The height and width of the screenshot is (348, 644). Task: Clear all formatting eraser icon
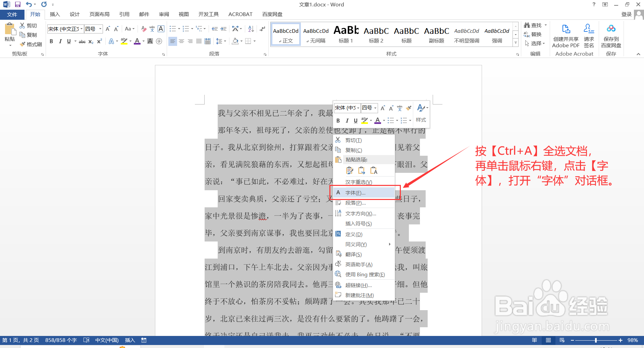(x=144, y=29)
